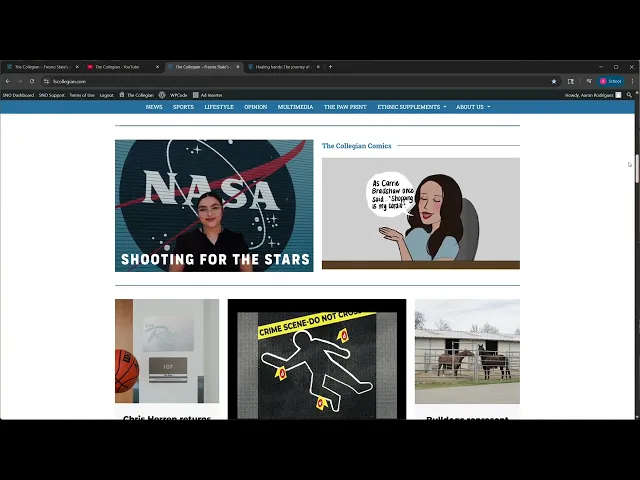Open the NASA Shooting for the Stars image
The width and height of the screenshot is (640, 480).
[214, 206]
